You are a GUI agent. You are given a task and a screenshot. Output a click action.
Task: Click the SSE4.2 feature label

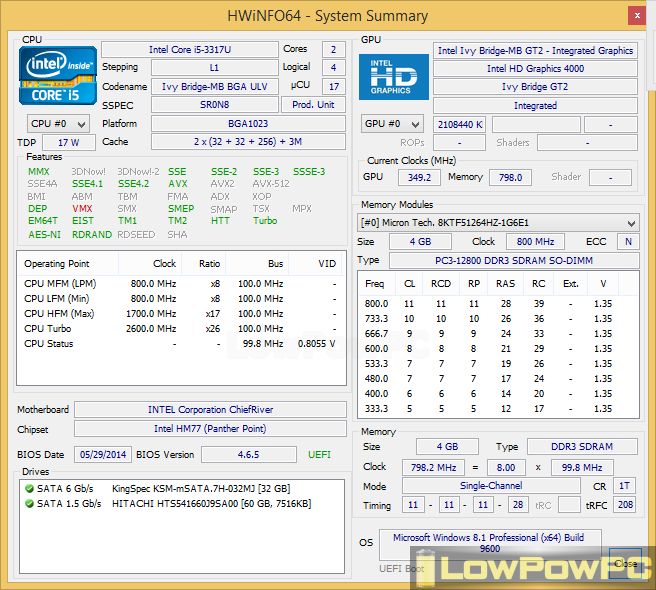coord(133,184)
